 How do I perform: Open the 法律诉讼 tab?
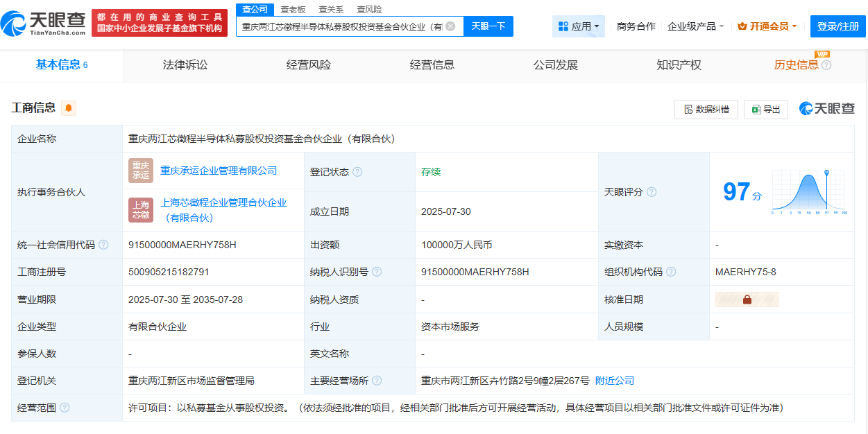pyautogui.click(x=185, y=65)
